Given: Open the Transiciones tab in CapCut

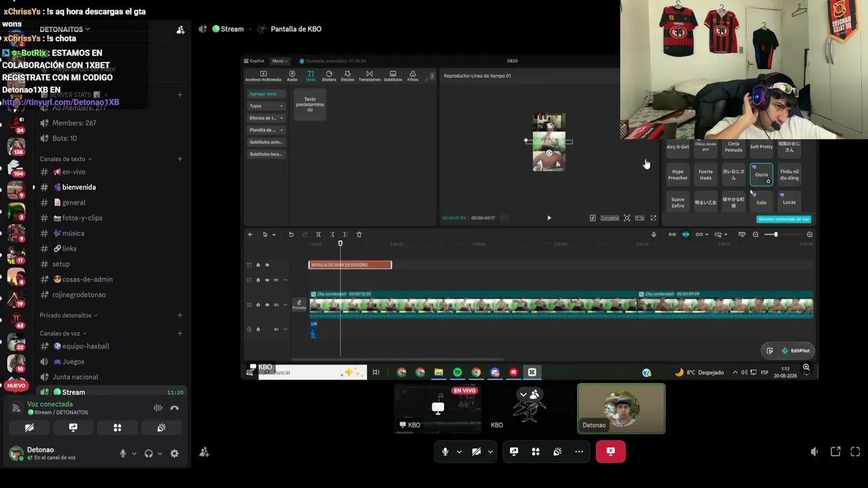Looking at the screenshot, I should click(370, 76).
